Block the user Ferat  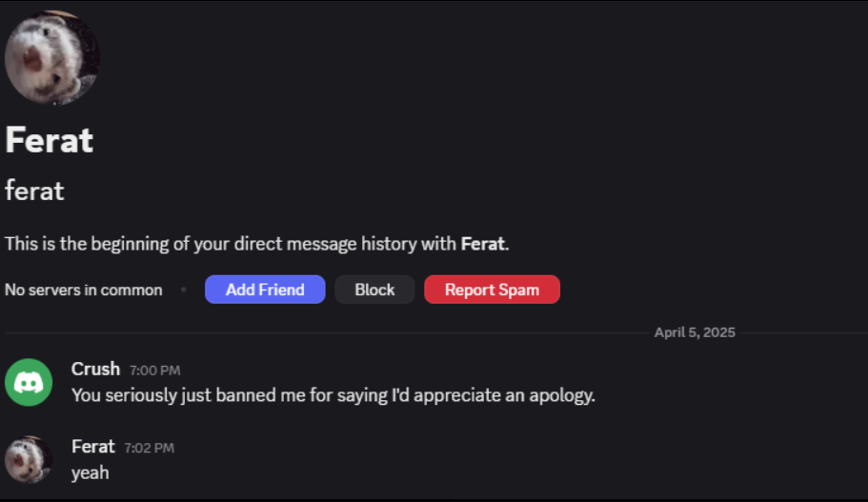(x=374, y=290)
